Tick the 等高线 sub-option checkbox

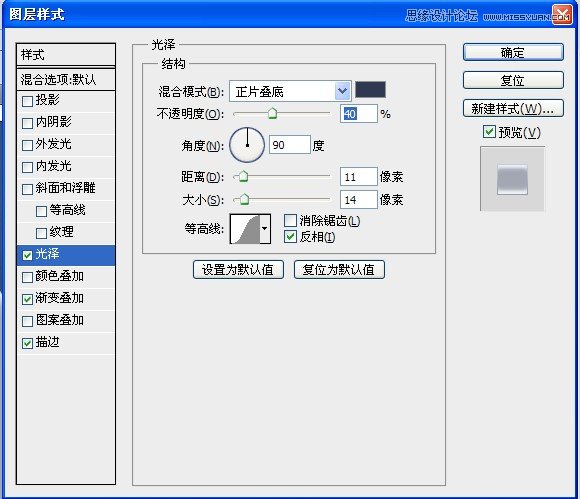[x=41, y=211]
